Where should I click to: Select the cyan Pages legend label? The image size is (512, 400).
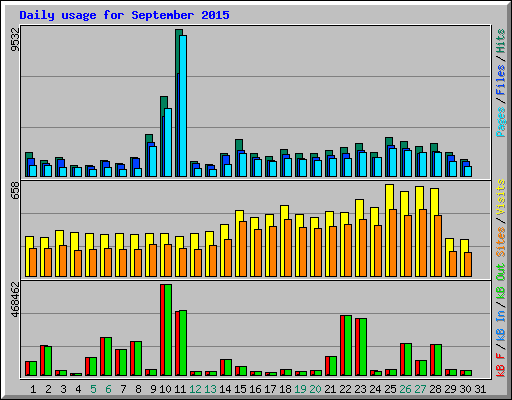point(500,122)
